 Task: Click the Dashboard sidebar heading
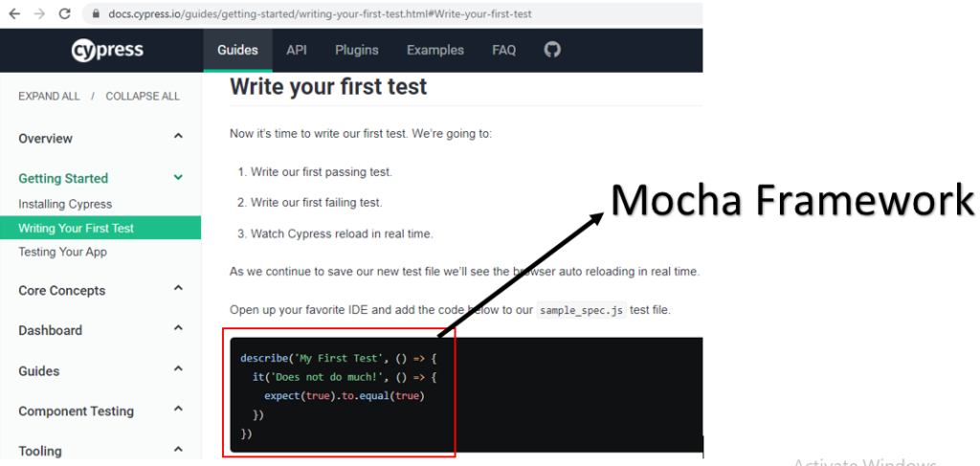click(50, 330)
